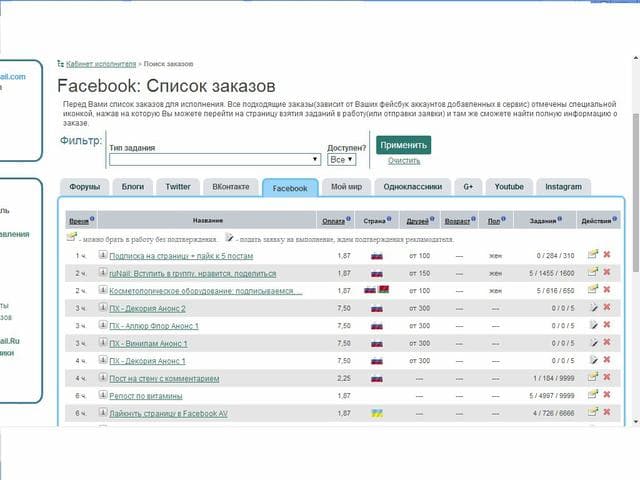This screenshot has height=480, width=640.
Task: Click the scrollbar up arrow
Action: tap(636, 59)
